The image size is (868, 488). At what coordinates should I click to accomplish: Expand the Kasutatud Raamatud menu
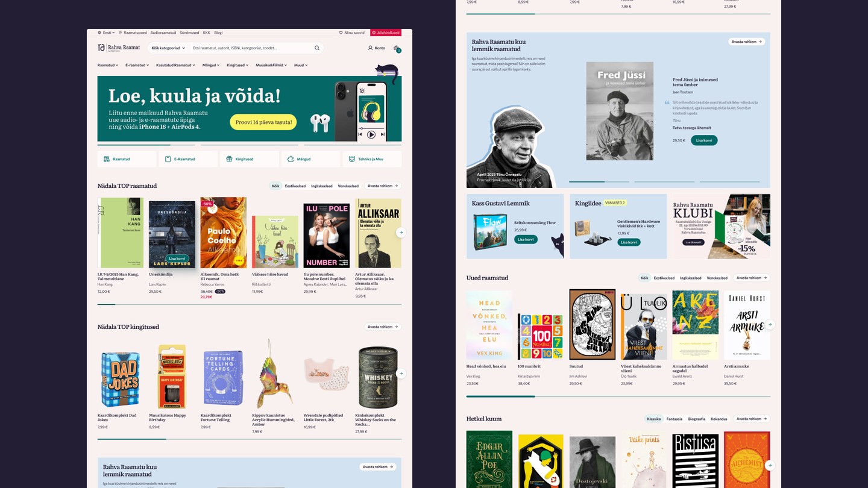176,65
